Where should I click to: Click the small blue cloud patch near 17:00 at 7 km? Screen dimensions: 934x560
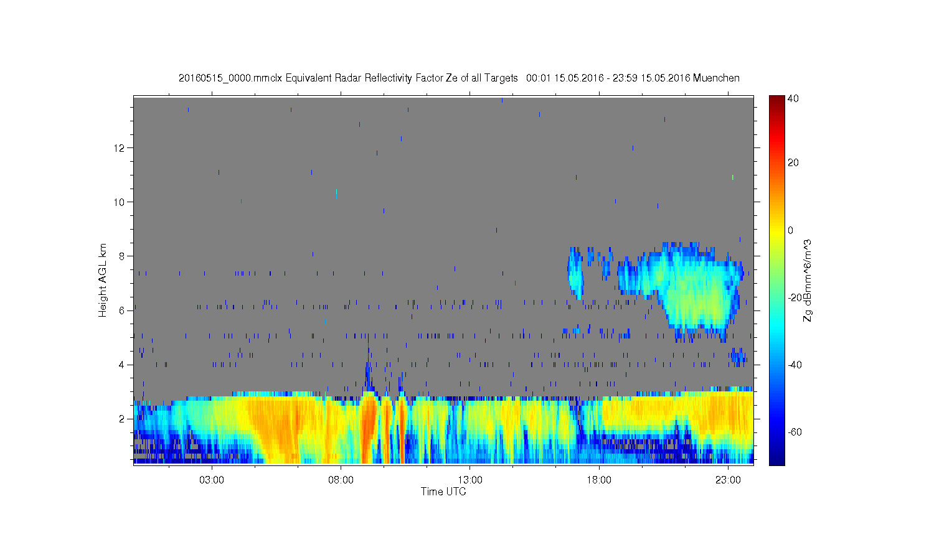click(575, 273)
